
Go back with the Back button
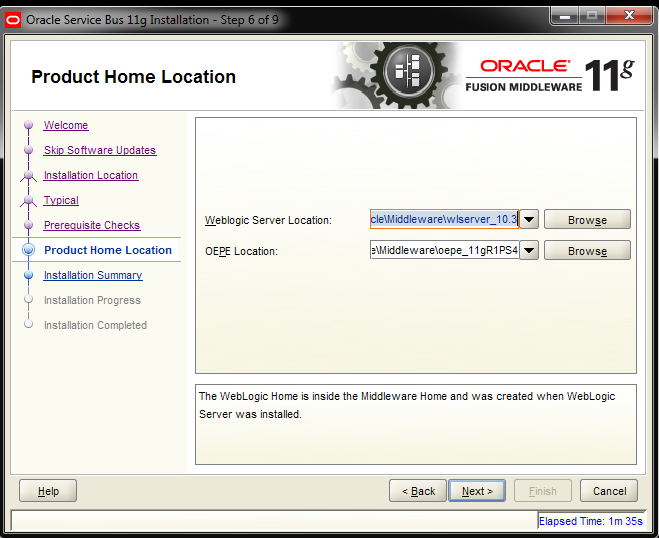pos(418,491)
